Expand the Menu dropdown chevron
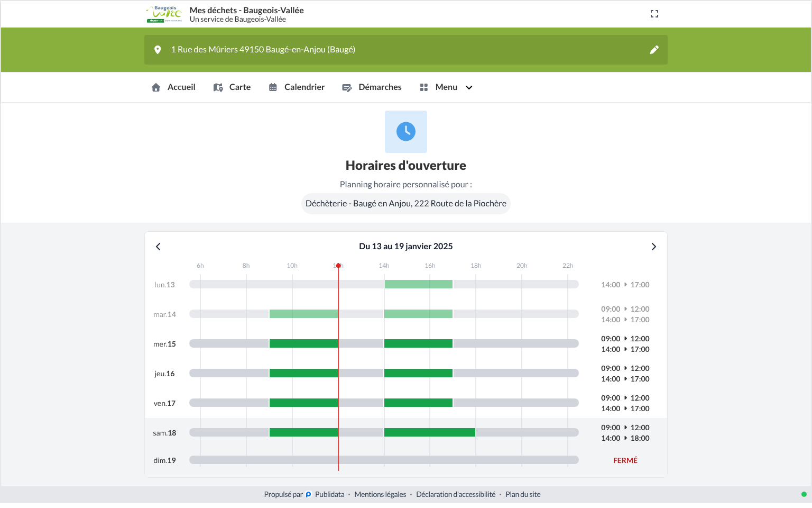The image size is (812, 508). [469, 87]
